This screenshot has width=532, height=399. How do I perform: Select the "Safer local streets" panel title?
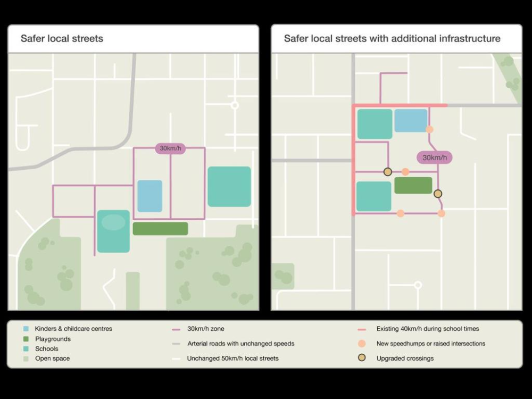62,38
